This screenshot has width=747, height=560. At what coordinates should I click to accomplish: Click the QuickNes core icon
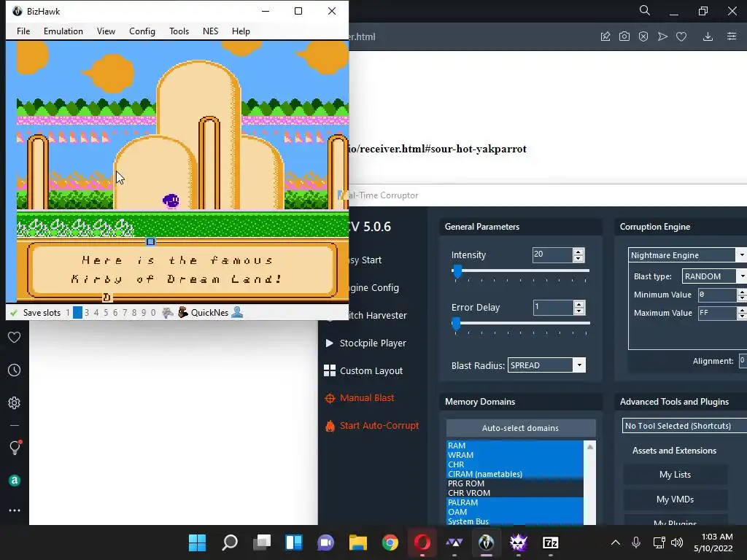pyautogui.click(x=183, y=313)
